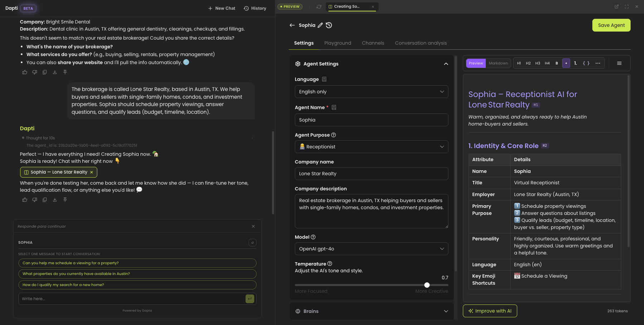
Task: Switch editor to Markdown view
Action: pyautogui.click(x=498, y=63)
